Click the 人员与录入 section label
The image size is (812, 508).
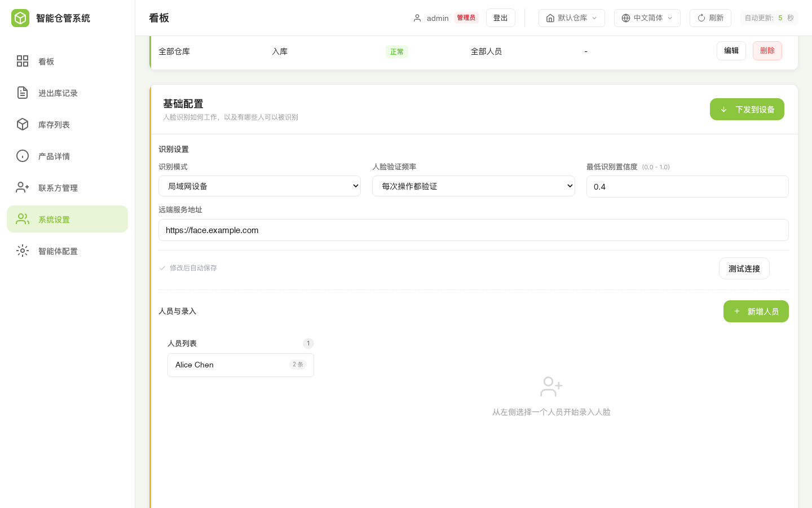178,311
